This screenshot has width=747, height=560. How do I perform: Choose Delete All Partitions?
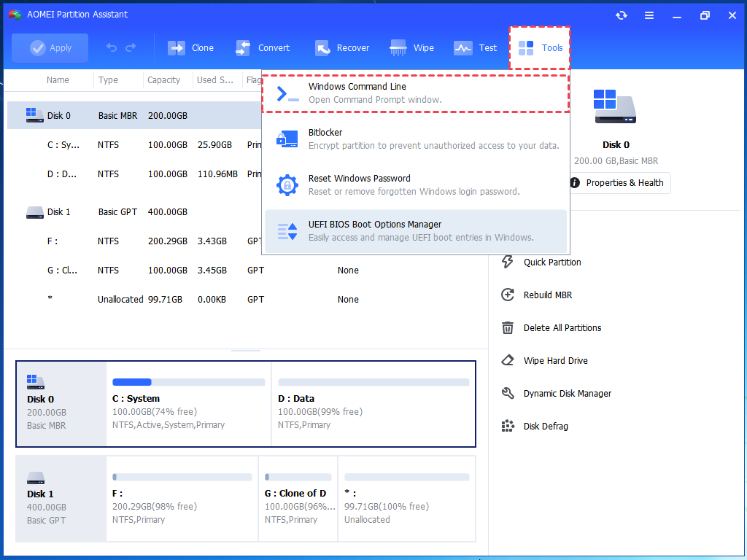(x=562, y=328)
